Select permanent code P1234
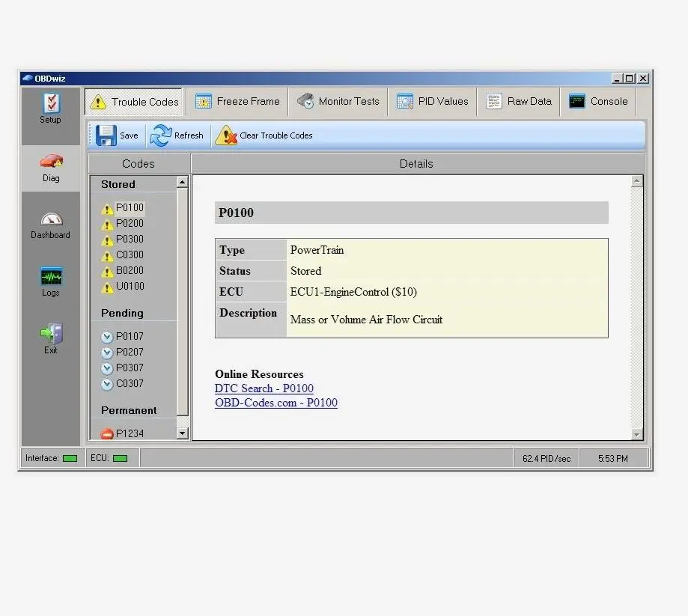This screenshot has height=616, width=688. (130, 433)
